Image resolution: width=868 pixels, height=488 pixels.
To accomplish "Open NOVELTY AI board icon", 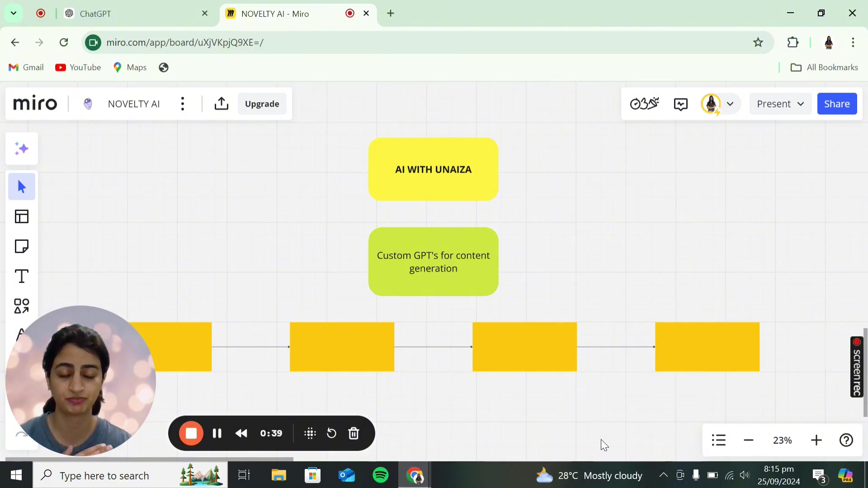I will pos(88,104).
